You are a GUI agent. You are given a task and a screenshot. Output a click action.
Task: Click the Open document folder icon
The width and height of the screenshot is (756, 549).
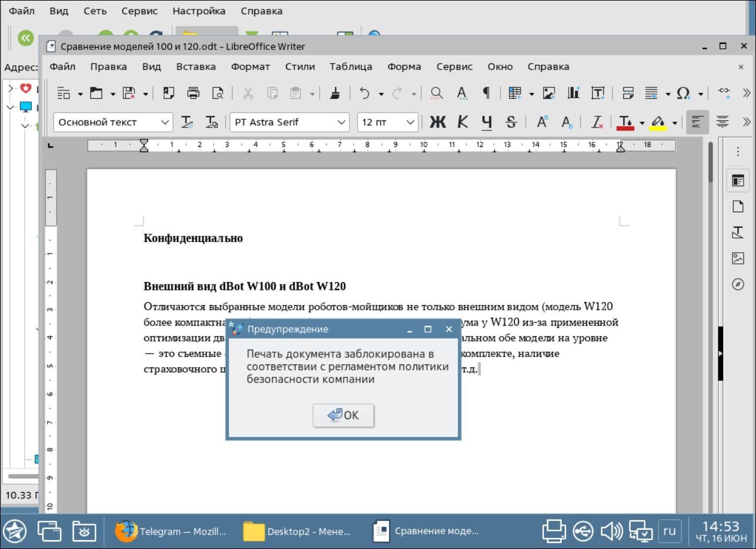pos(96,93)
